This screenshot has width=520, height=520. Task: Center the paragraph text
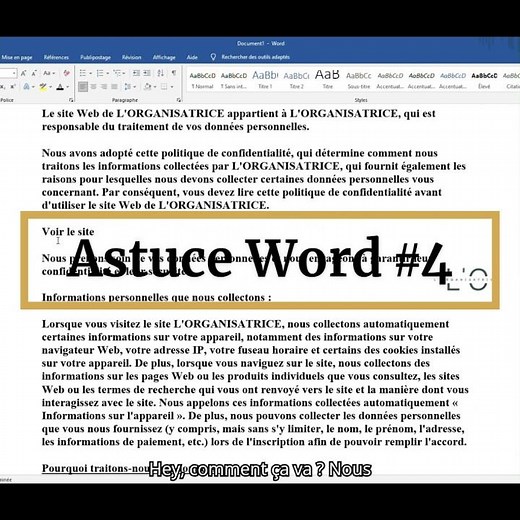coord(93,87)
